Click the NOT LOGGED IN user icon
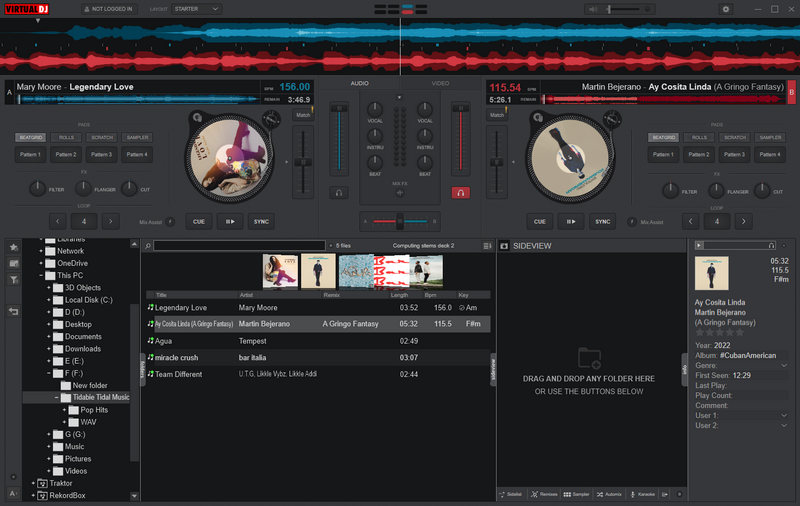800x506 pixels. [x=86, y=9]
